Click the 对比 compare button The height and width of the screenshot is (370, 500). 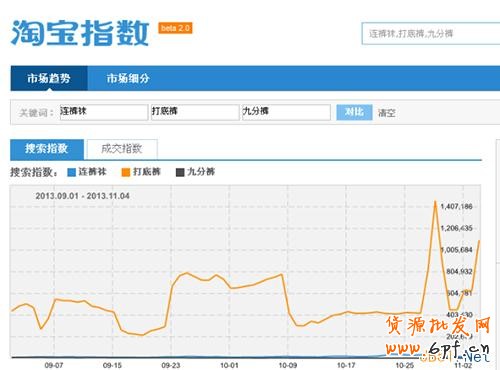(354, 112)
